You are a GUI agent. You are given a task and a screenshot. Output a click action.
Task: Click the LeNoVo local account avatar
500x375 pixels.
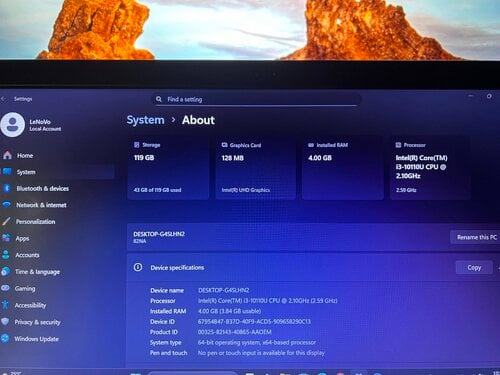coord(12,125)
